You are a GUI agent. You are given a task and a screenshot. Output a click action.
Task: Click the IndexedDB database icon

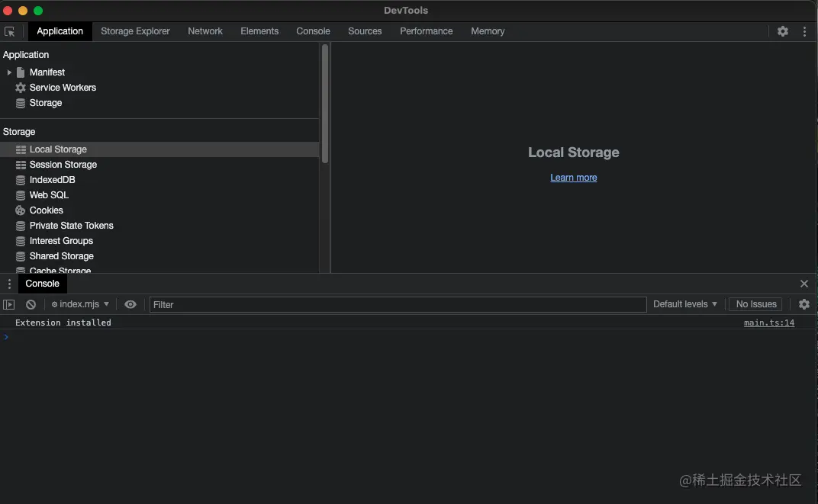pos(21,180)
